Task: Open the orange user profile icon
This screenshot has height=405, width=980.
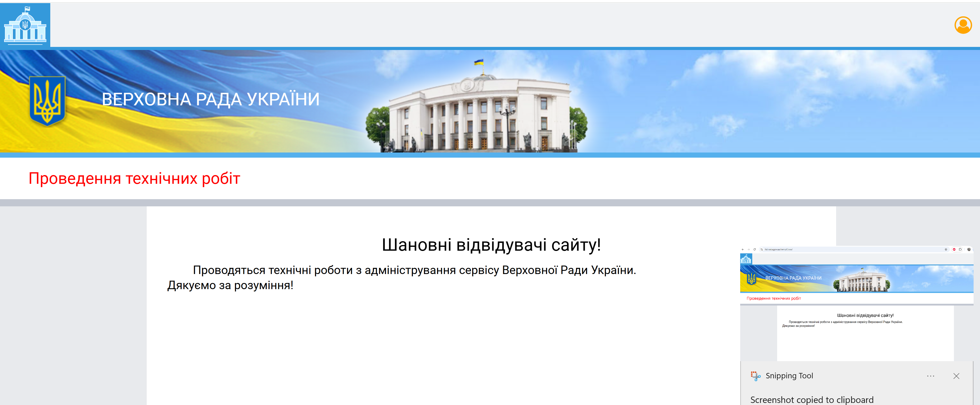Action: pos(963,25)
